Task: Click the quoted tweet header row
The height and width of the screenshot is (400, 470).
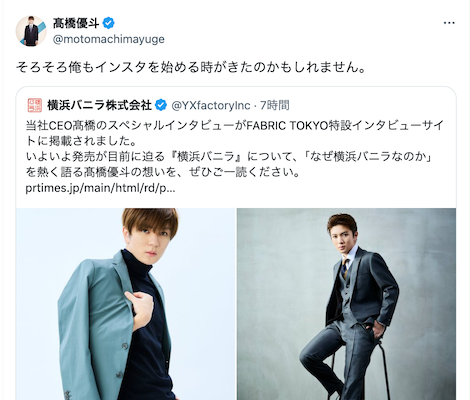Action: pyautogui.click(x=159, y=105)
